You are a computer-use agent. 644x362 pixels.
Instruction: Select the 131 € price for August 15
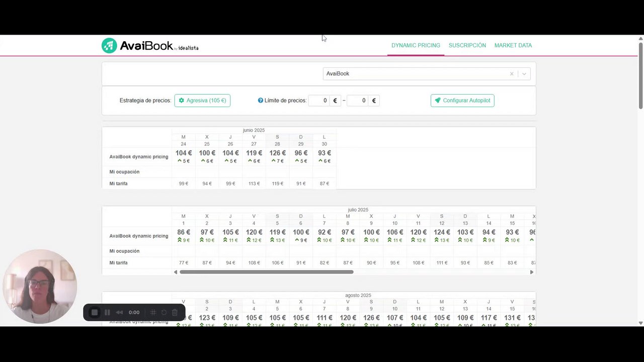(x=512, y=318)
